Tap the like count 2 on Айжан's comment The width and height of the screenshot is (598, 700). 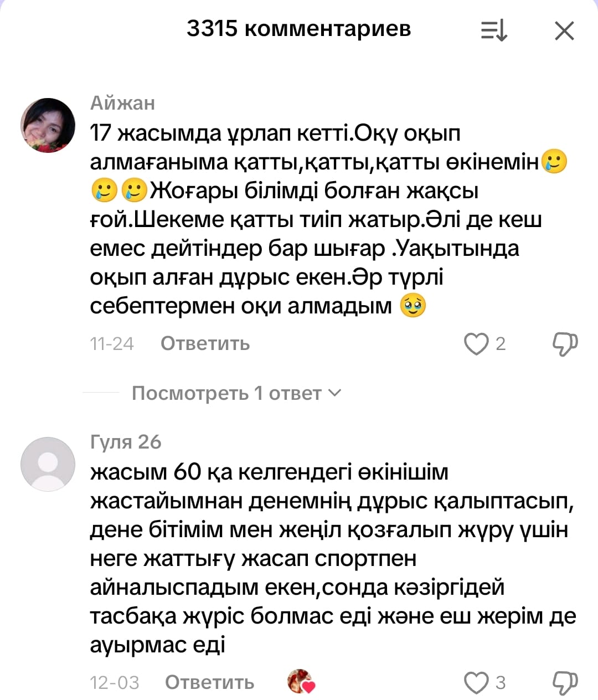tap(501, 344)
